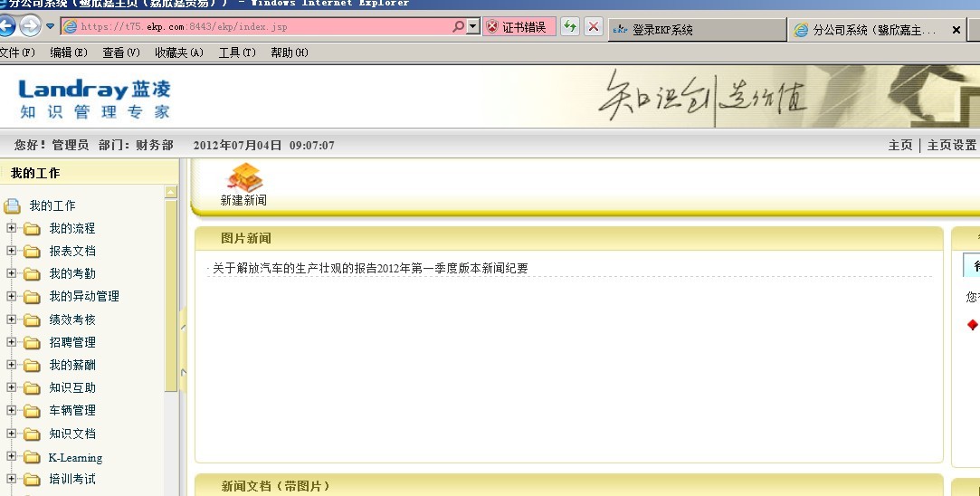The image size is (980, 496).
Task: Click the 培训考试 folder icon
Action: (32, 480)
